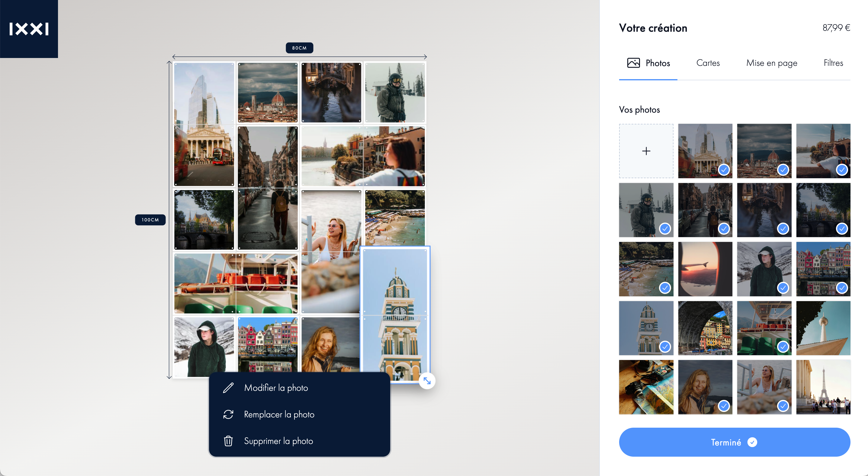Select the Eiffel Tower thumbnail

click(x=823, y=387)
